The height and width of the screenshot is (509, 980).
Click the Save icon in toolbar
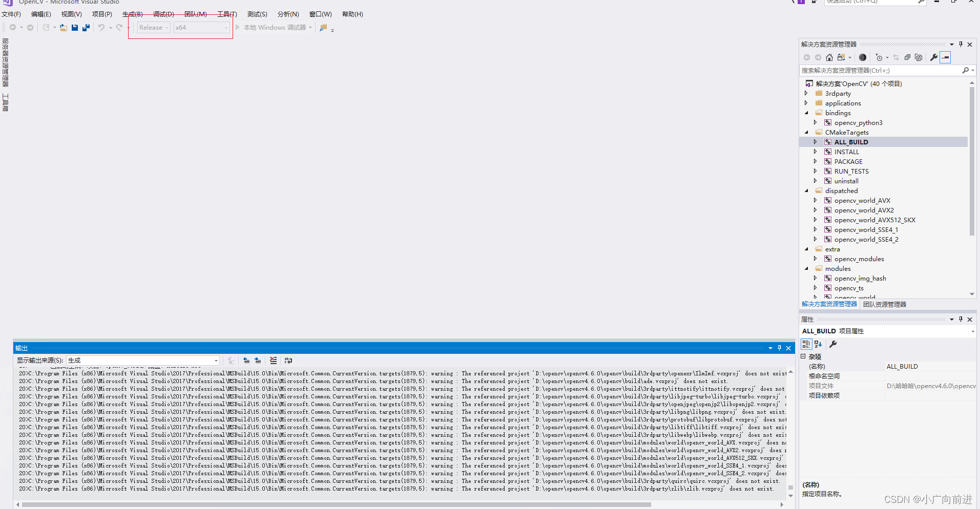pos(75,28)
